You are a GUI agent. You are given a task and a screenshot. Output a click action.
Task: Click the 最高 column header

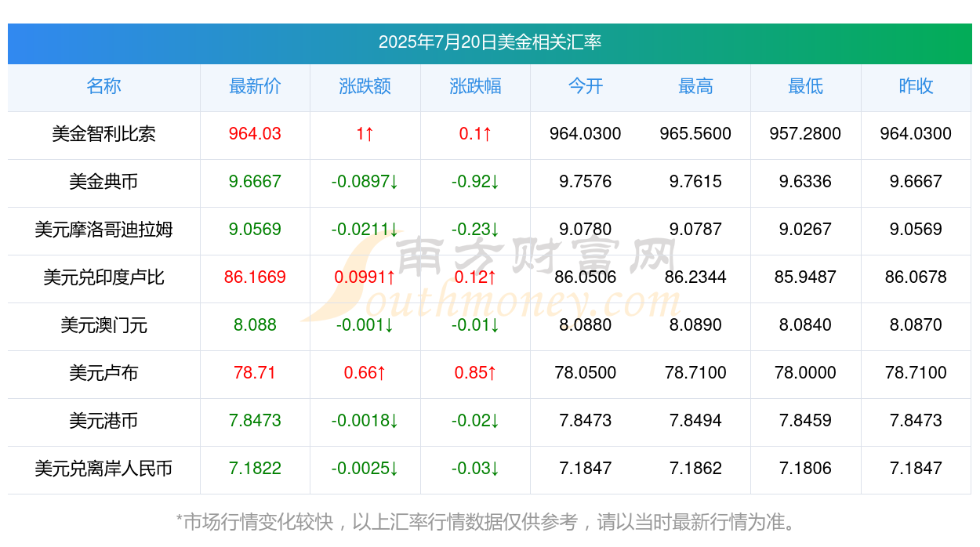click(695, 86)
